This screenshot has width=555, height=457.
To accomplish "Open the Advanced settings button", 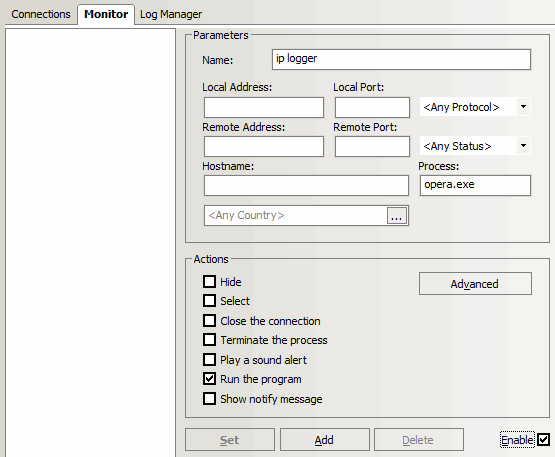I will [475, 284].
